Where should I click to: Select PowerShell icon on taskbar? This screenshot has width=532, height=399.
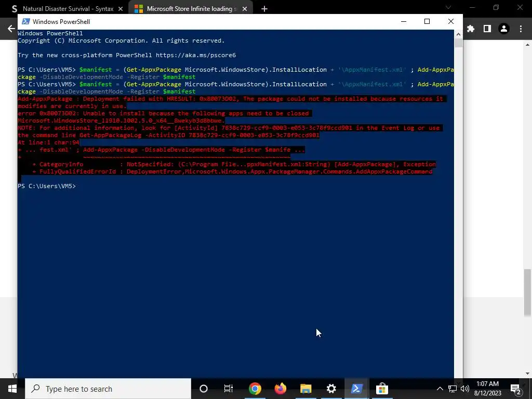(356, 389)
